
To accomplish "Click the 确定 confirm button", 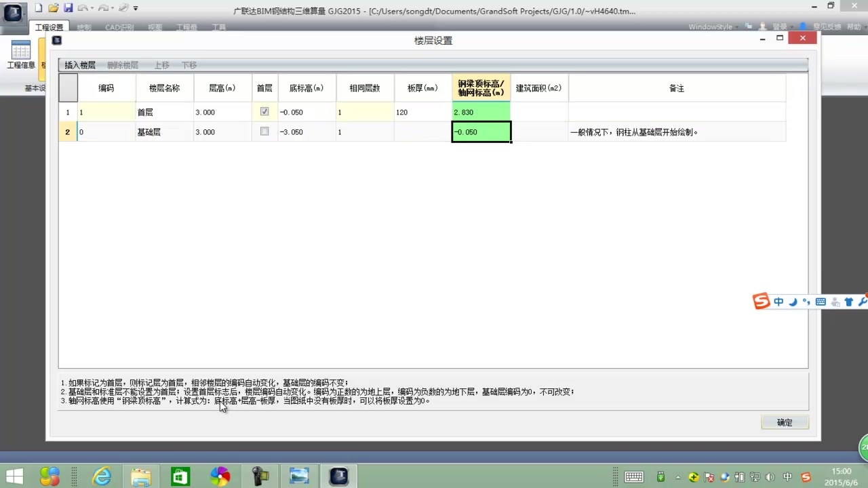I will click(785, 422).
